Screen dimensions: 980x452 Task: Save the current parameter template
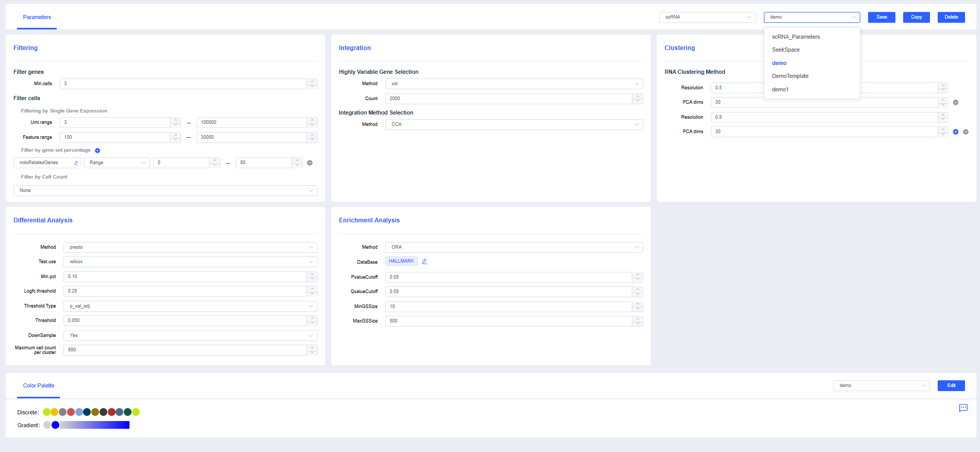coord(881,18)
